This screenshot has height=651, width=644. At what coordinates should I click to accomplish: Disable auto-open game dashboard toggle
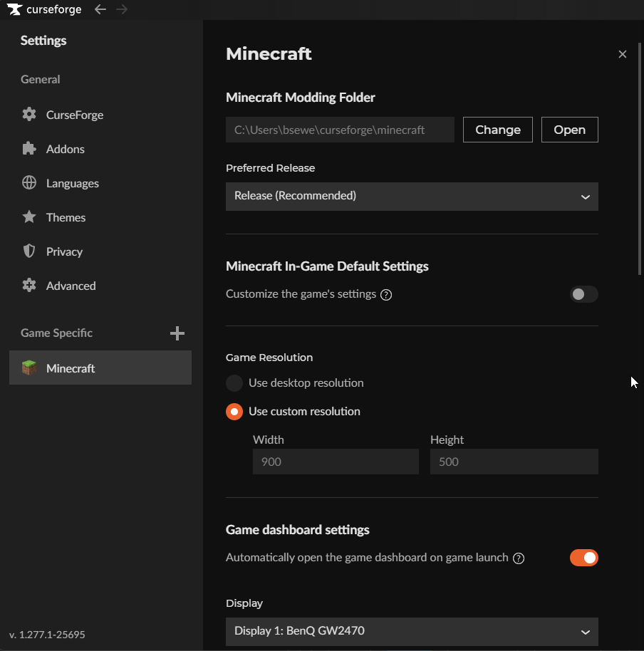pos(583,558)
